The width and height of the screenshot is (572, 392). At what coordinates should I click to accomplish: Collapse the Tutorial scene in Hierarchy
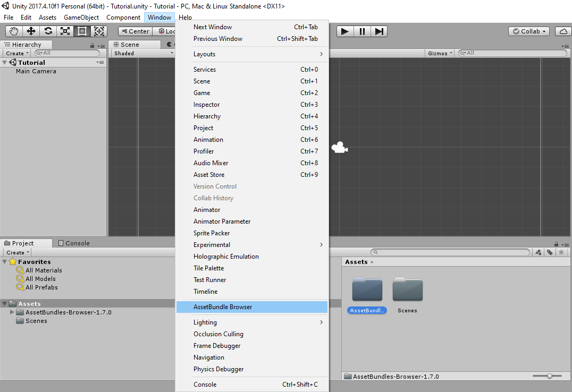[x=4, y=62]
